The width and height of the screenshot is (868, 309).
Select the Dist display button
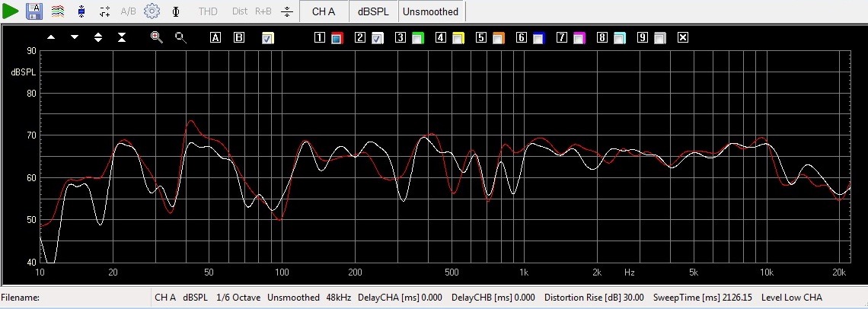point(240,11)
